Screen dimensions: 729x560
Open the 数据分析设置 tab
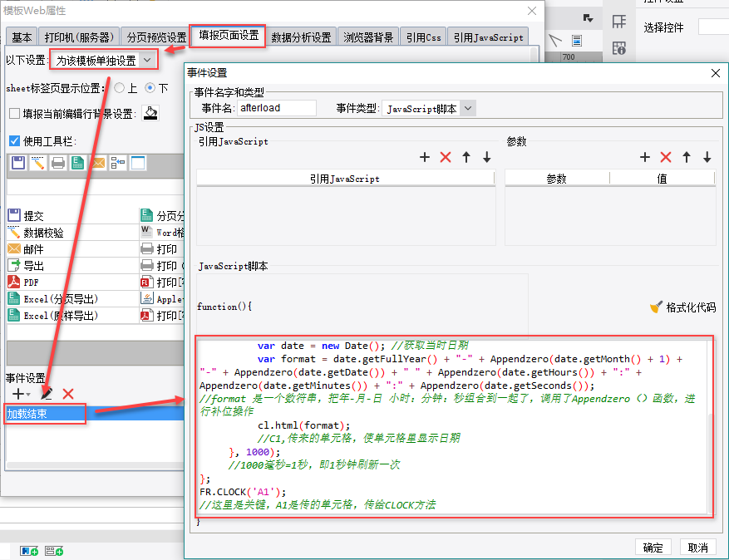click(x=301, y=37)
